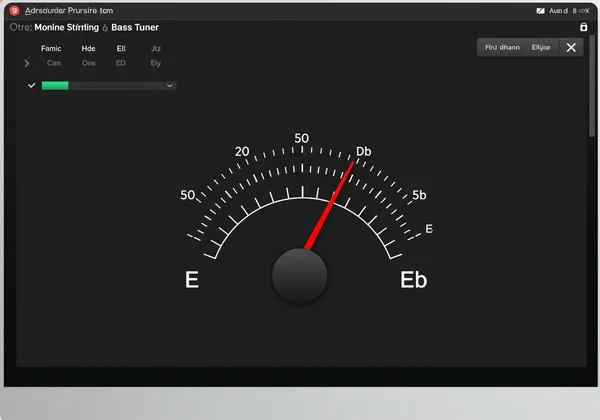Click the left '50' gauge marking
The image size is (600, 420).
point(188,195)
